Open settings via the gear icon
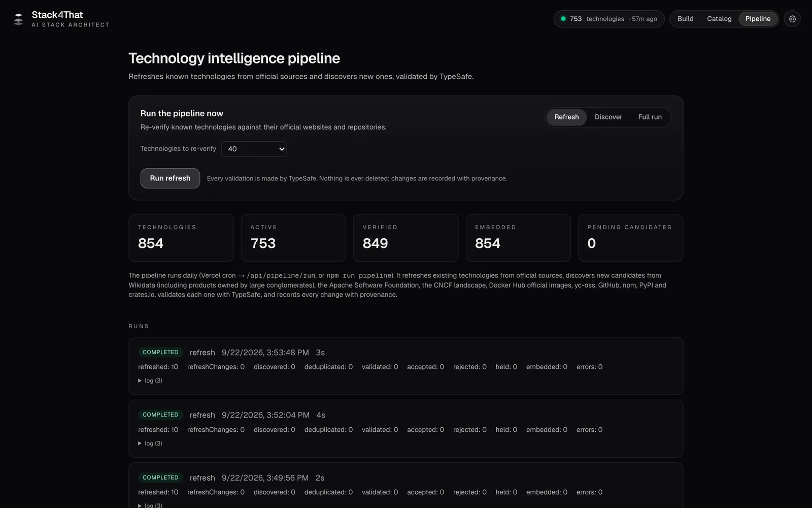The height and width of the screenshot is (508, 812). coord(792,19)
